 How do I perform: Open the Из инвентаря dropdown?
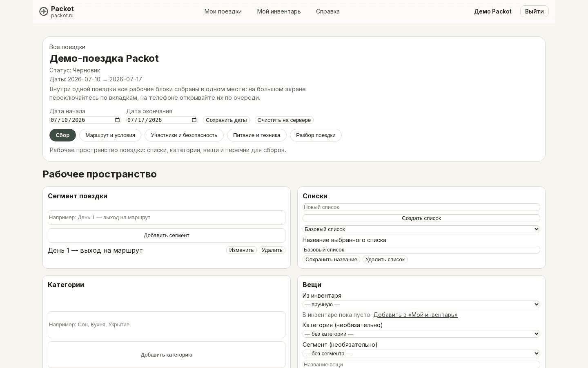(x=421, y=305)
